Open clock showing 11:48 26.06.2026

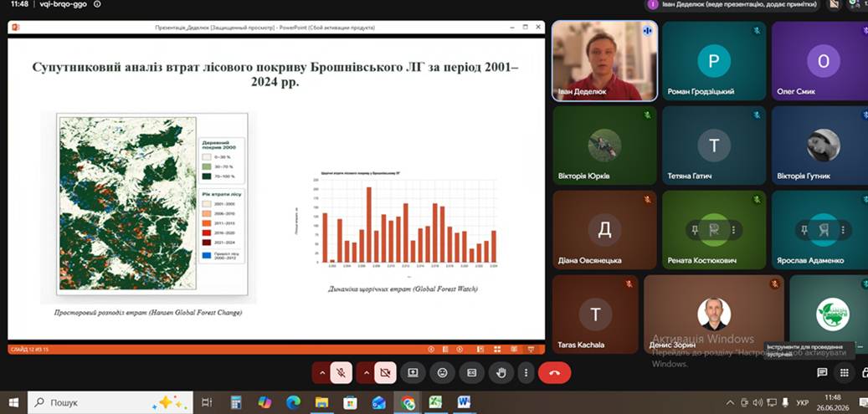[x=832, y=402]
